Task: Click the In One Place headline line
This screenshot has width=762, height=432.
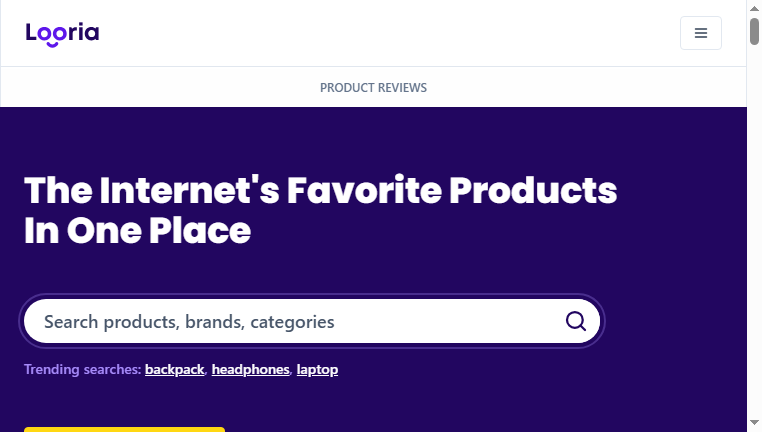Action: click(x=138, y=230)
